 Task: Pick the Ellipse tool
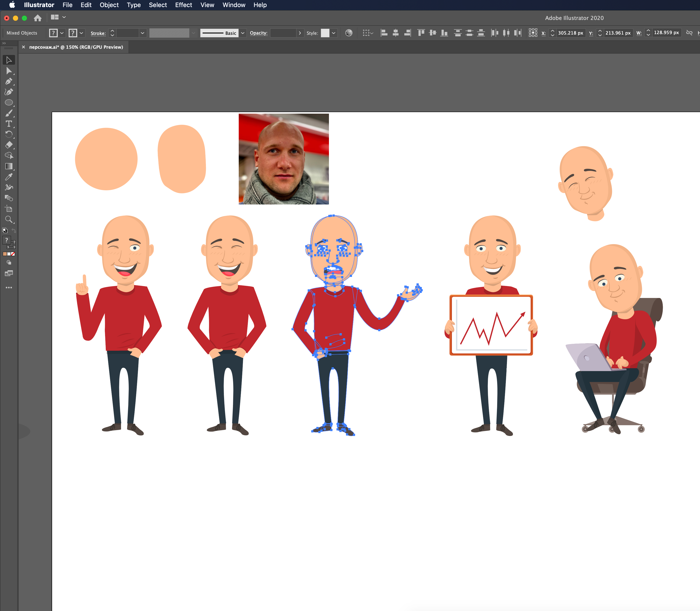point(9,103)
